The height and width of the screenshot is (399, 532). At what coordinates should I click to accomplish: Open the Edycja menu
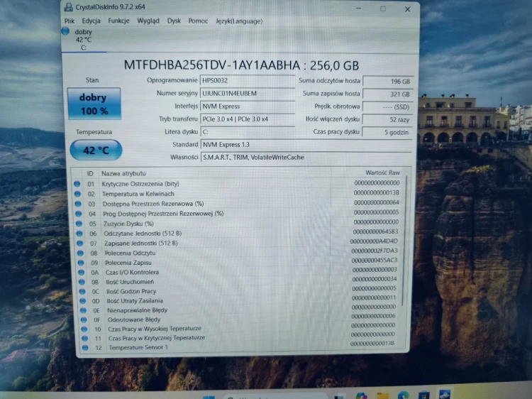91,21
